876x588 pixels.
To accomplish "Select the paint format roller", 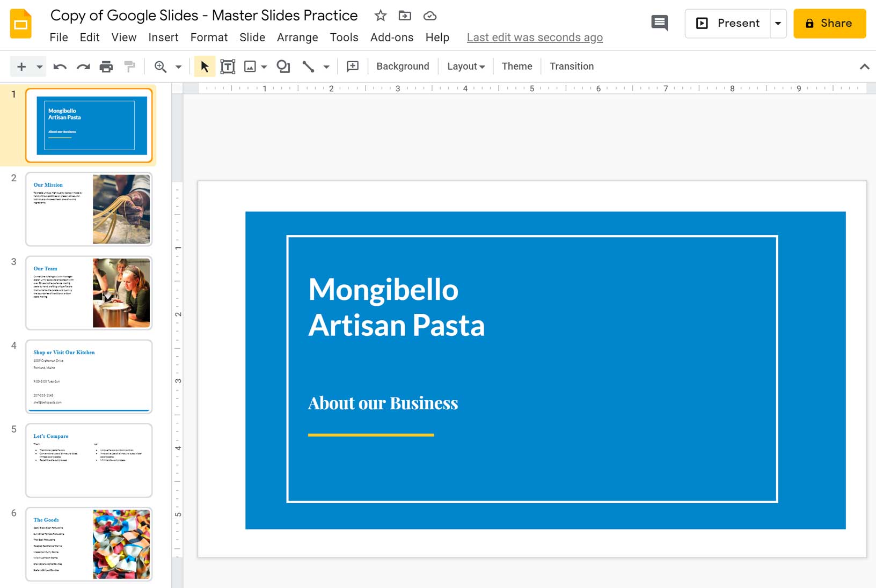I will (129, 67).
